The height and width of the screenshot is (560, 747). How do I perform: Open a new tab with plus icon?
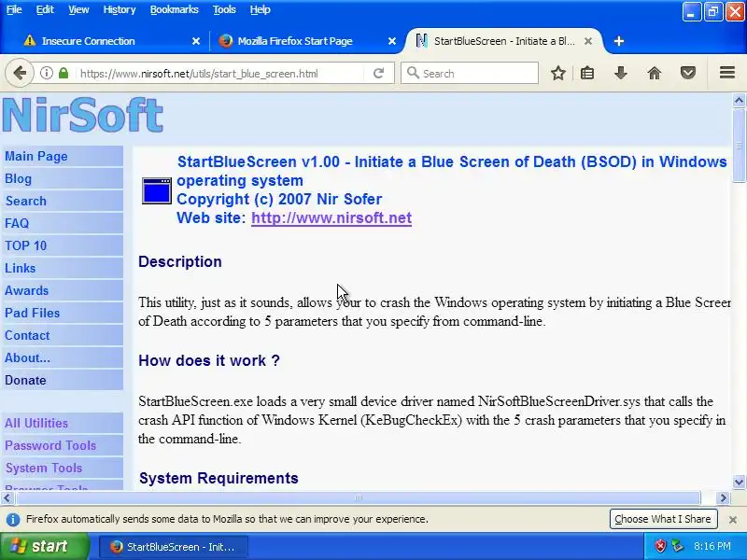pyautogui.click(x=618, y=41)
